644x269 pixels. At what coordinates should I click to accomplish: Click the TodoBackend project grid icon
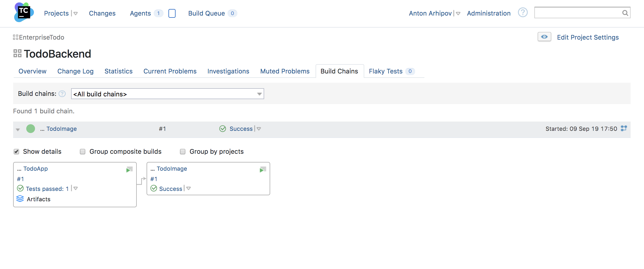pos(18,54)
